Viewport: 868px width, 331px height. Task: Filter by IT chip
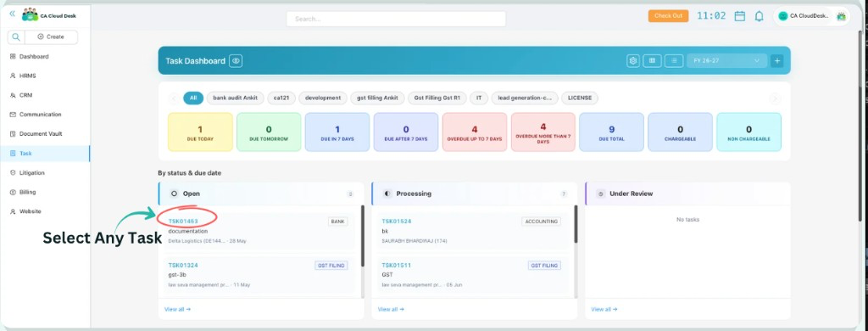[x=479, y=98]
